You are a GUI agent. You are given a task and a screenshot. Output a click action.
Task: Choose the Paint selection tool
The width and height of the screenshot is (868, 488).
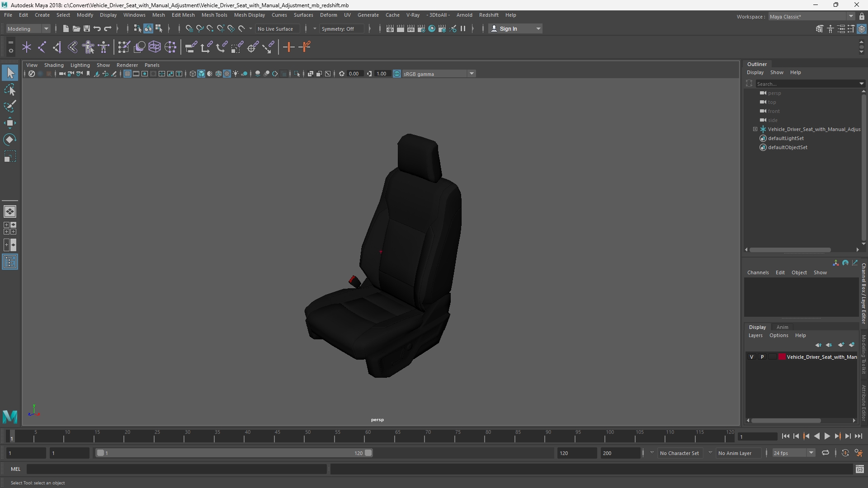point(10,106)
